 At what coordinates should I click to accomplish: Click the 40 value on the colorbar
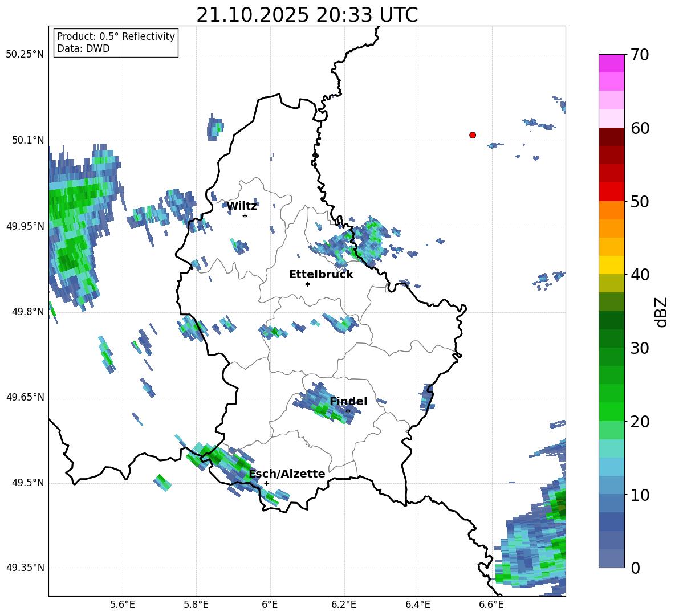point(640,275)
